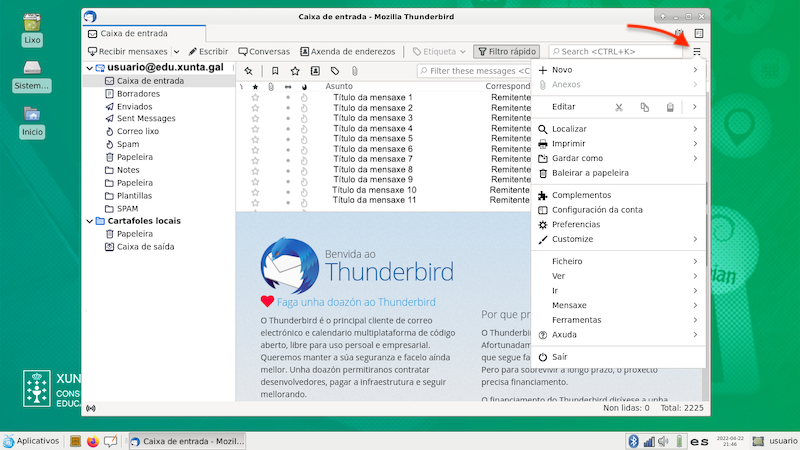Screen dimensions: 800x450
Task: Click the Paste icon in Editar row
Action: (670, 107)
